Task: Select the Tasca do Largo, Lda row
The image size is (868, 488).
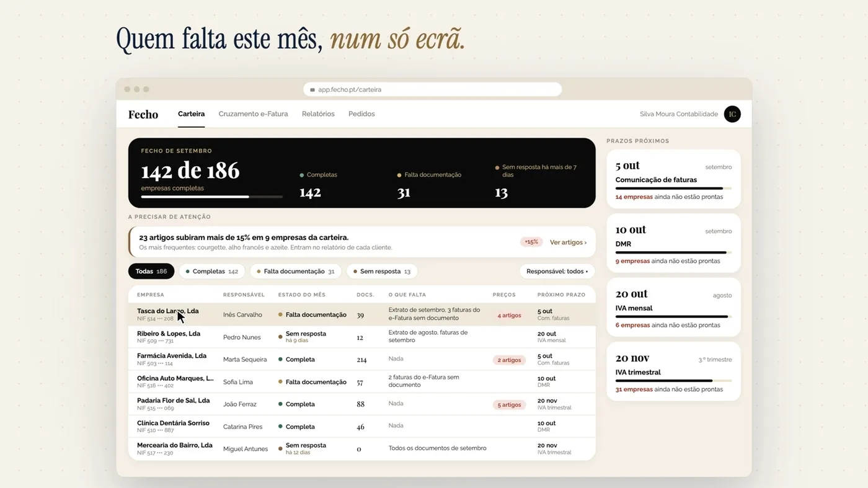Action: [361, 315]
